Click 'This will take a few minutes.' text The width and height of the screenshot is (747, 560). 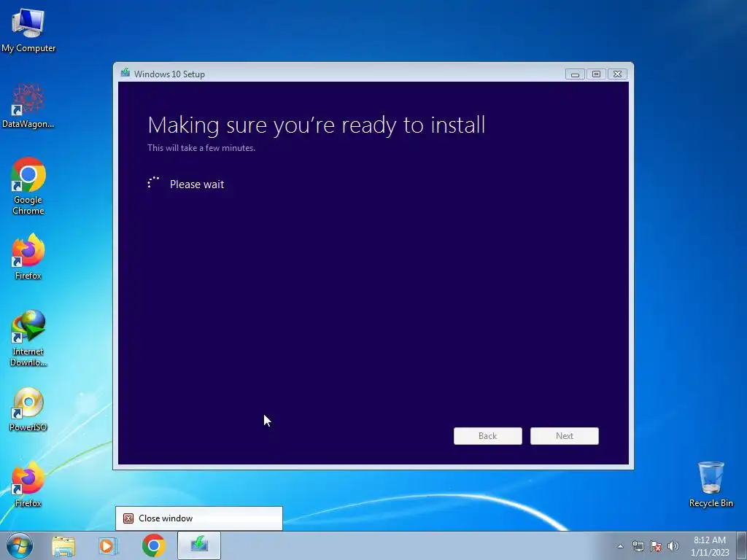tap(201, 148)
